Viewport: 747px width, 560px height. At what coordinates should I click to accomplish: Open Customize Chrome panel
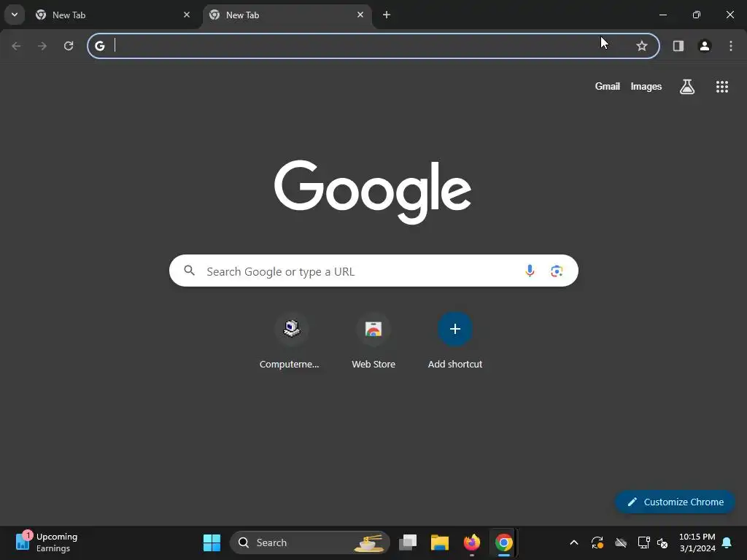tap(675, 502)
